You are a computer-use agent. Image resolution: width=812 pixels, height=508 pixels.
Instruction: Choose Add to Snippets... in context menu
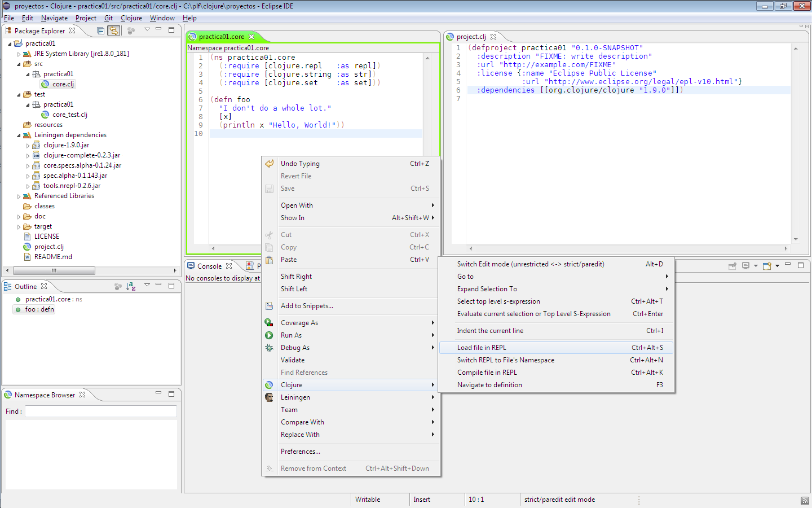point(351,306)
